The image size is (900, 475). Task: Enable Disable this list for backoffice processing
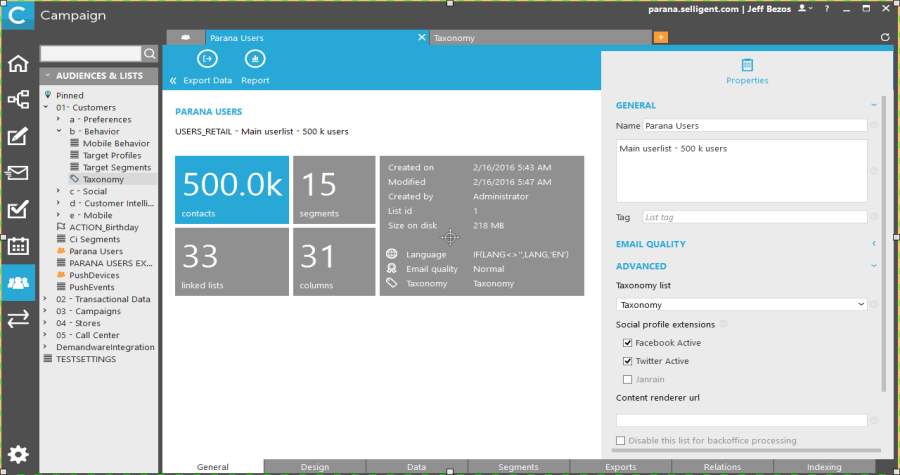click(622, 440)
